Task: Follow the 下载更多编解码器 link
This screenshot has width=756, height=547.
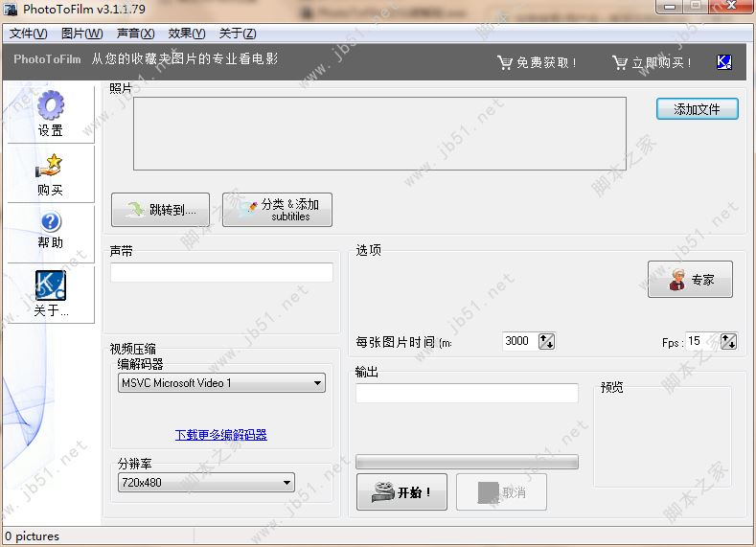Action: pos(220,435)
